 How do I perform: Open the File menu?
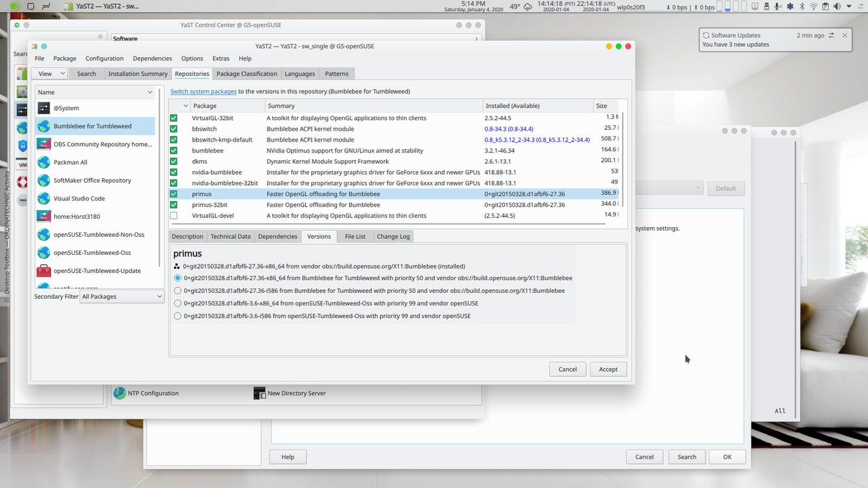(39, 58)
